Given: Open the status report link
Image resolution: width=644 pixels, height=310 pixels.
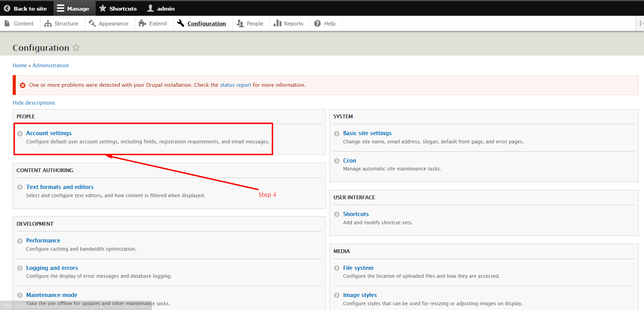Looking at the screenshot, I should point(236,85).
